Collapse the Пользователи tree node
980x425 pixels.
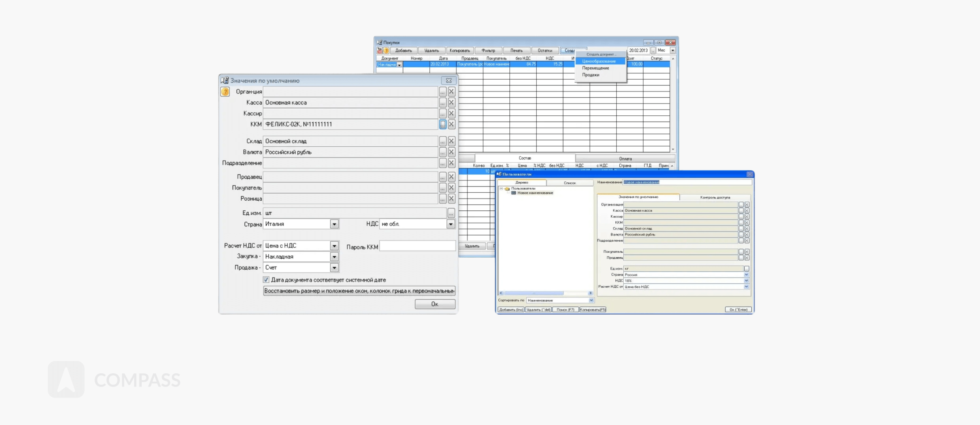(x=501, y=189)
